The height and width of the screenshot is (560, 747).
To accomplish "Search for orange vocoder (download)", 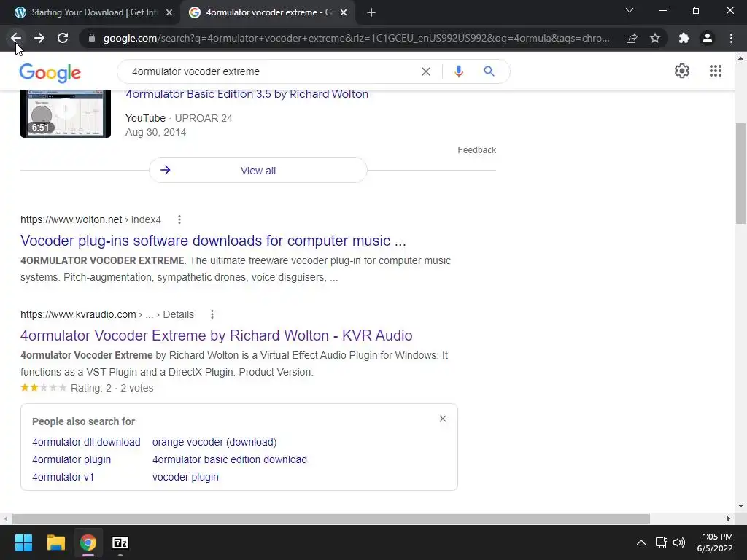I will click(x=214, y=442).
